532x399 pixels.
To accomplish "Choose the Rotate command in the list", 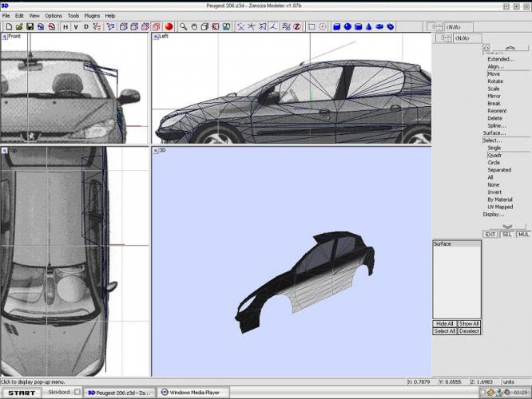I will (495, 81).
